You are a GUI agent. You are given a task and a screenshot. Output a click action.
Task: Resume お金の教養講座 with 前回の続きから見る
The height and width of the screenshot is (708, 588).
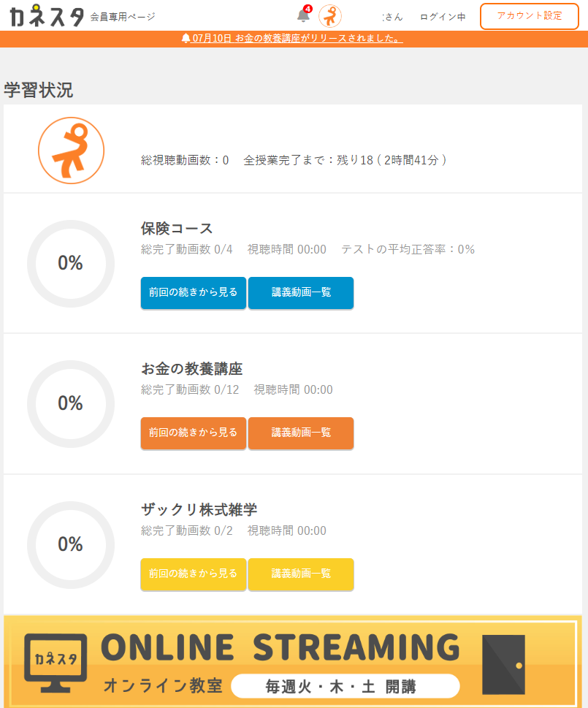tap(194, 433)
